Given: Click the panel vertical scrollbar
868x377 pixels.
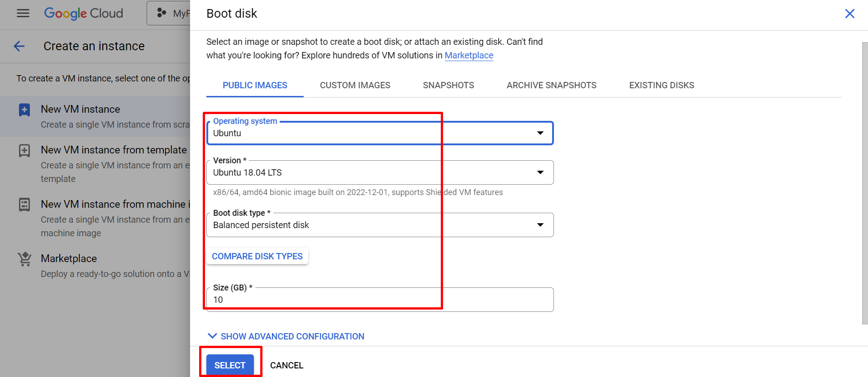Looking at the screenshot, I should [865, 183].
